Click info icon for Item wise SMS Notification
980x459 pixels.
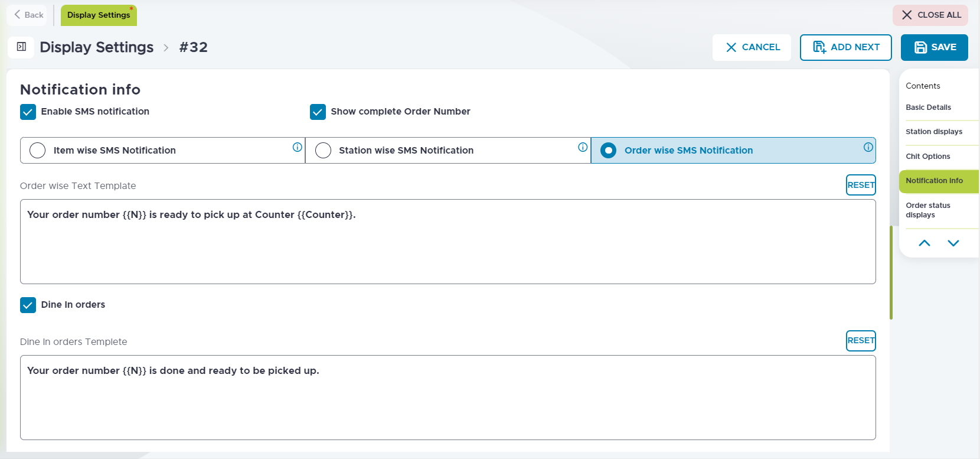pos(298,147)
